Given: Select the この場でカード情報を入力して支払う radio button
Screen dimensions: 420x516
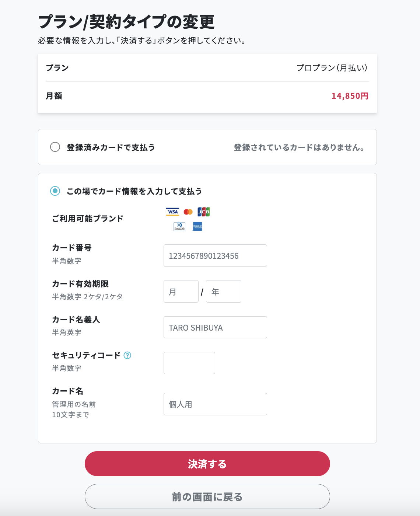Looking at the screenshot, I should pyautogui.click(x=55, y=191).
